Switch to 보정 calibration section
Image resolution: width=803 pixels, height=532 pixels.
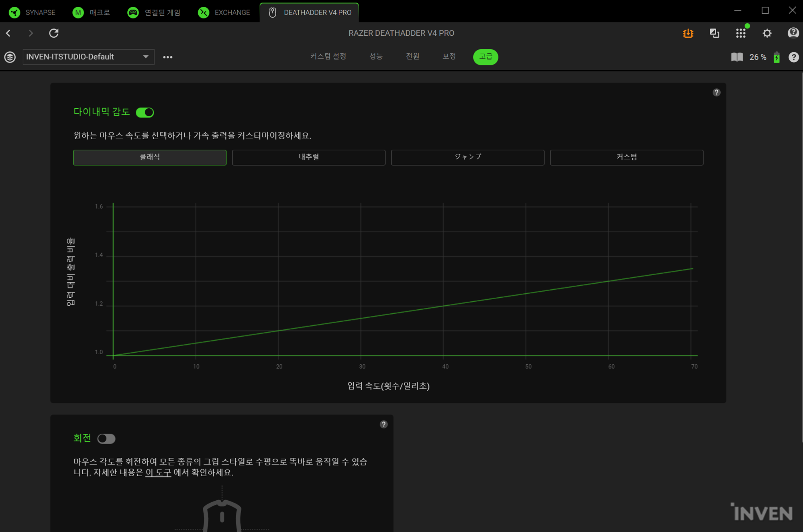pyautogui.click(x=449, y=57)
